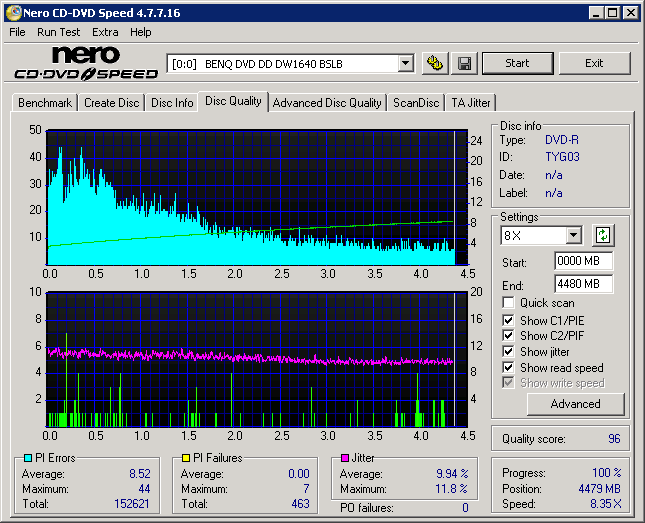Click the drive options icon beside drive selector
This screenshot has width=645, height=523.
(434, 64)
